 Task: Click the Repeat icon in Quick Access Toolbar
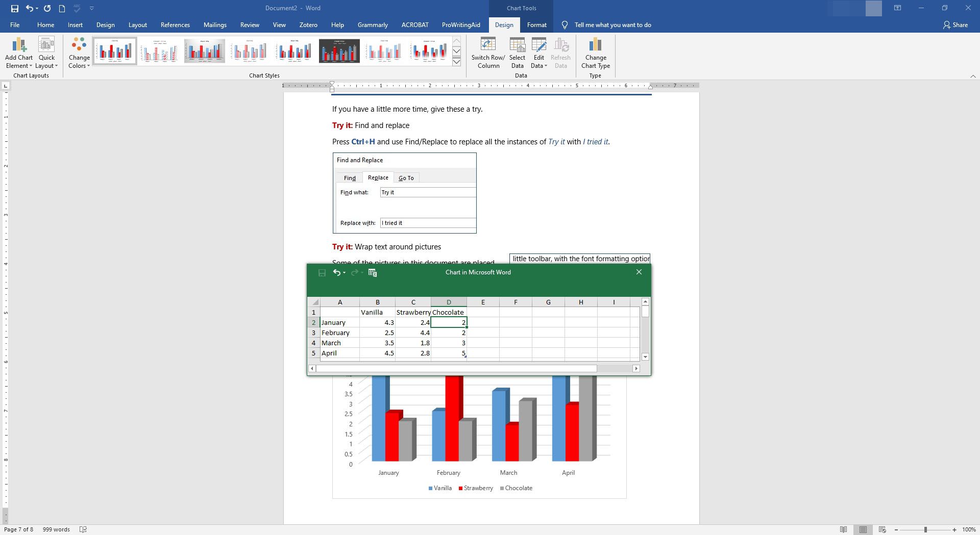(x=47, y=8)
